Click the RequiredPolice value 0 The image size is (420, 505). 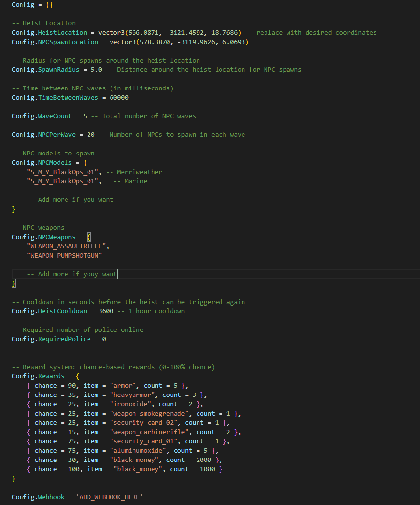pos(104,339)
